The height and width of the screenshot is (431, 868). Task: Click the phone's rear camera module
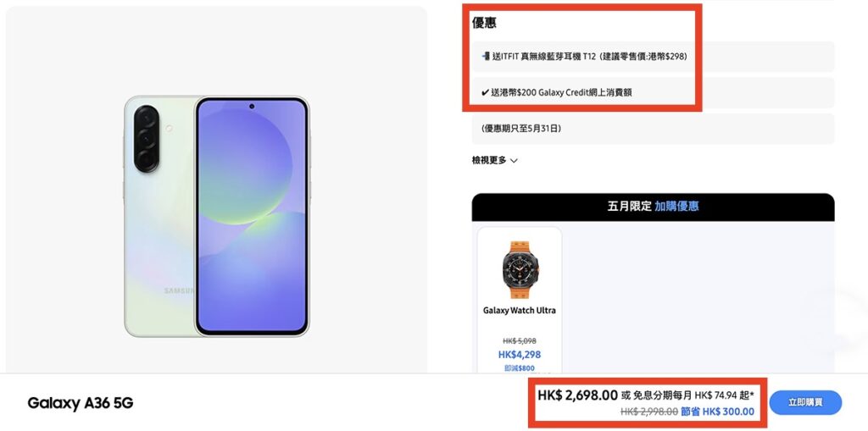tap(147, 139)
